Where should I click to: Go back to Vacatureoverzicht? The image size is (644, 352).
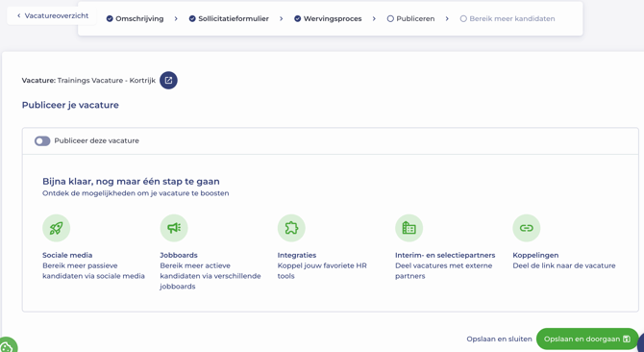click(x=52, y=16)
